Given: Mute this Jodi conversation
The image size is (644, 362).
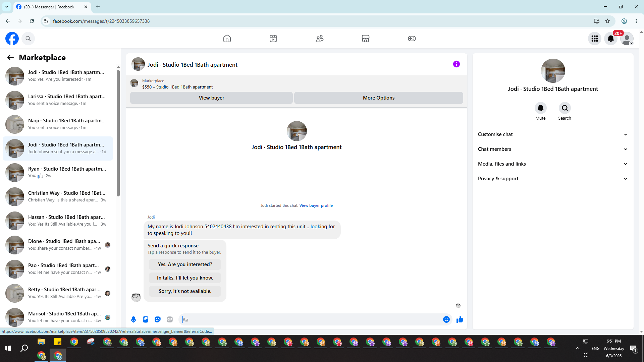Looking at the screenshot, I should coord(541,108).
